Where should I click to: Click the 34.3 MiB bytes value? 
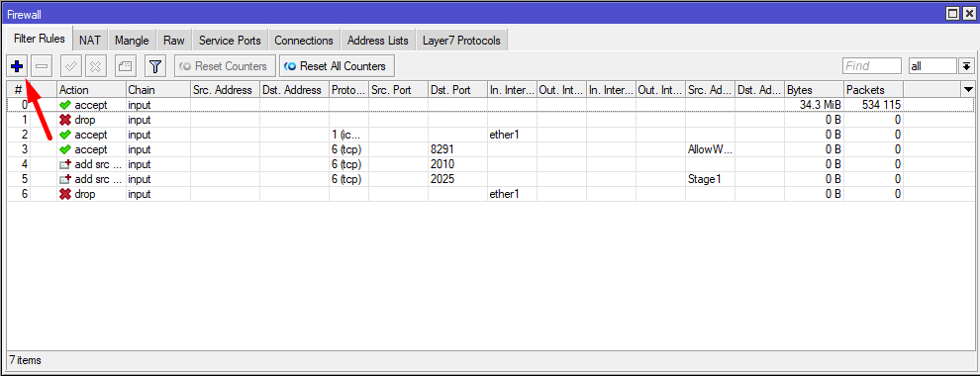coord(820,105)
